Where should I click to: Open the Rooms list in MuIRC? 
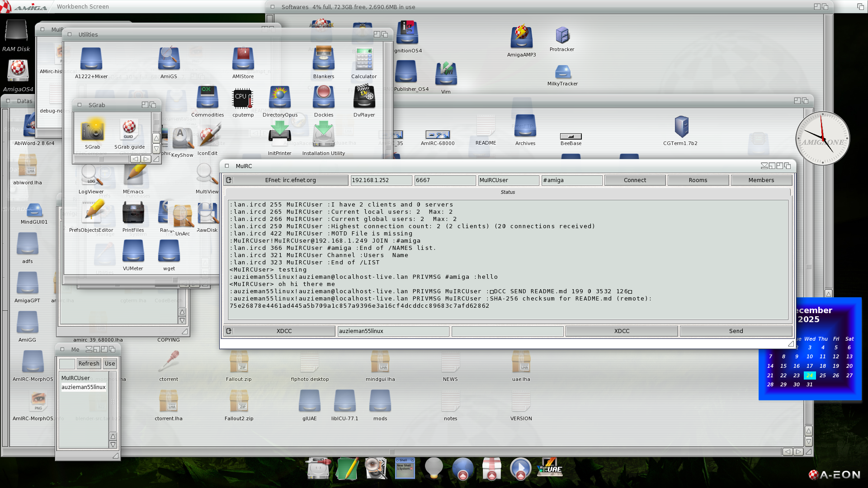coord(698,180)
